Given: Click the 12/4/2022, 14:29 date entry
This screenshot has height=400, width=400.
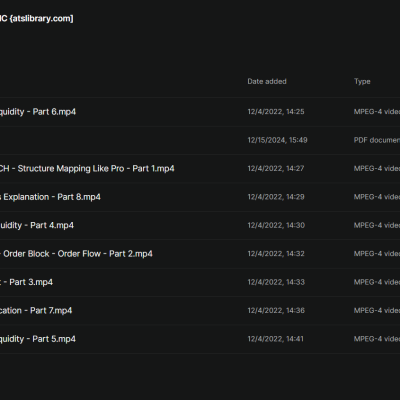Looking at the screenshot, I should [276, 197].
